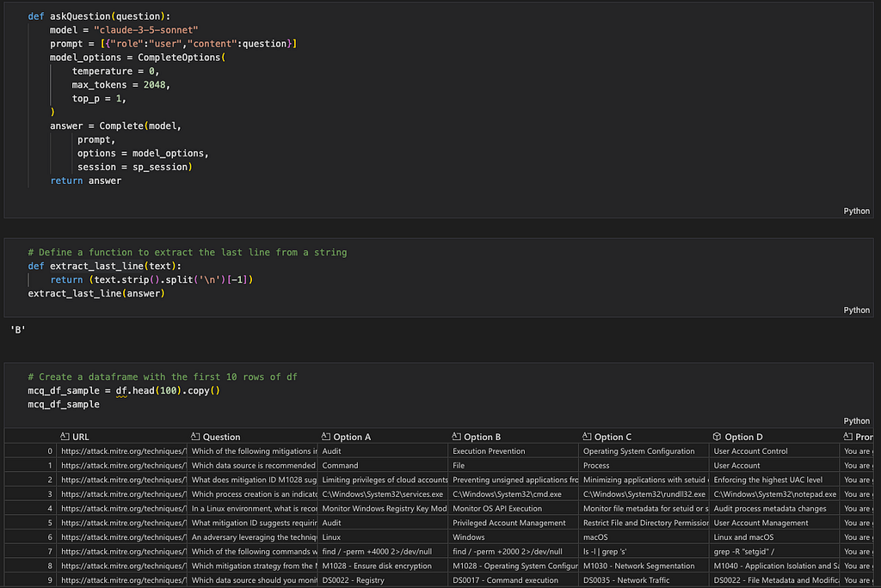Click the text-type icon beside URL column header
The image size is (881, 588).
pos(65,437)
